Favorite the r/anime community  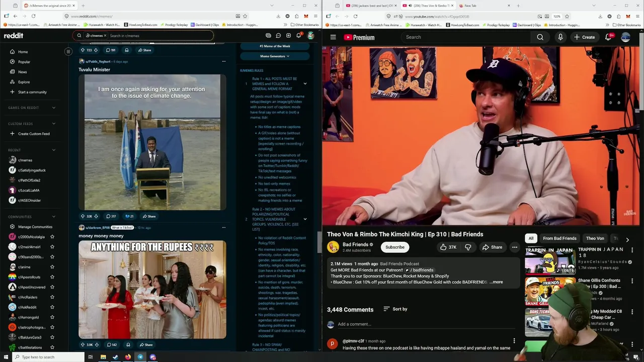coord(52,267)
